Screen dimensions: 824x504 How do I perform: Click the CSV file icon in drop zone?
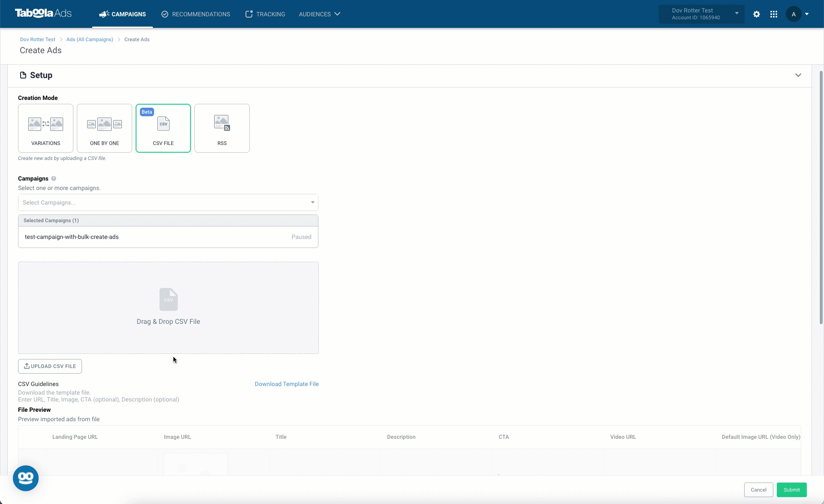168,299
